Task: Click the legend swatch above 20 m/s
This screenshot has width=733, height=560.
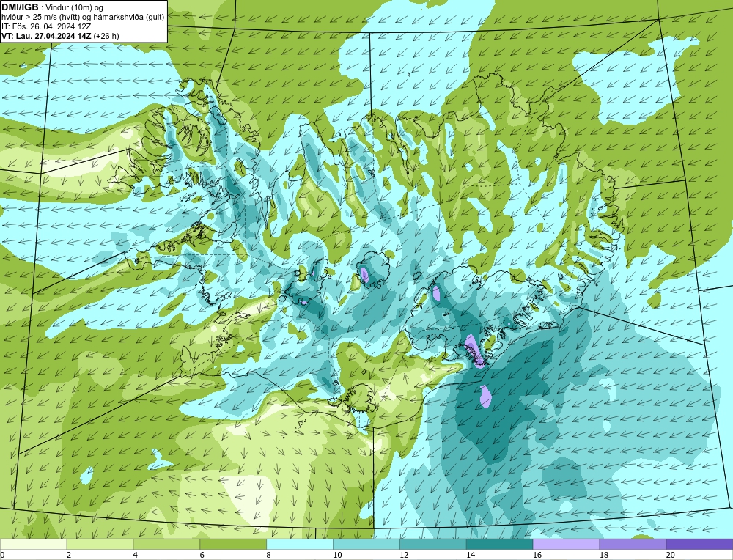Action: coord(699,544)
